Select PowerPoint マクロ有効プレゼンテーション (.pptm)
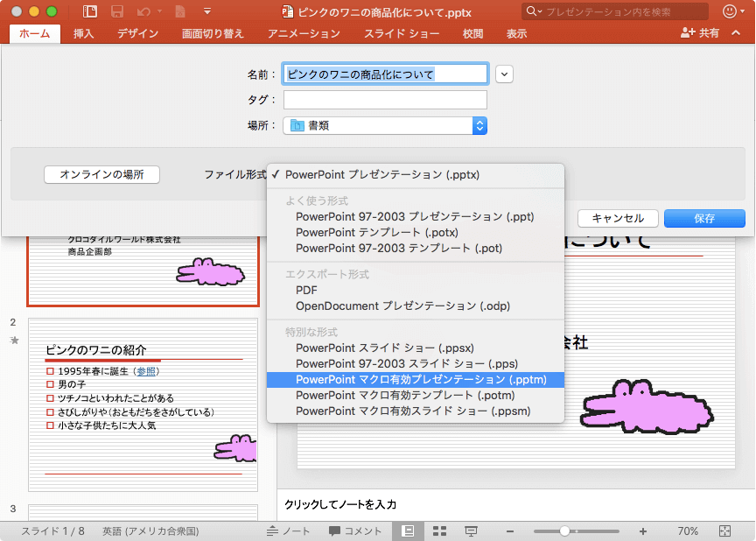The height and width of the screenshot is (541, 756). click(415, 379)
